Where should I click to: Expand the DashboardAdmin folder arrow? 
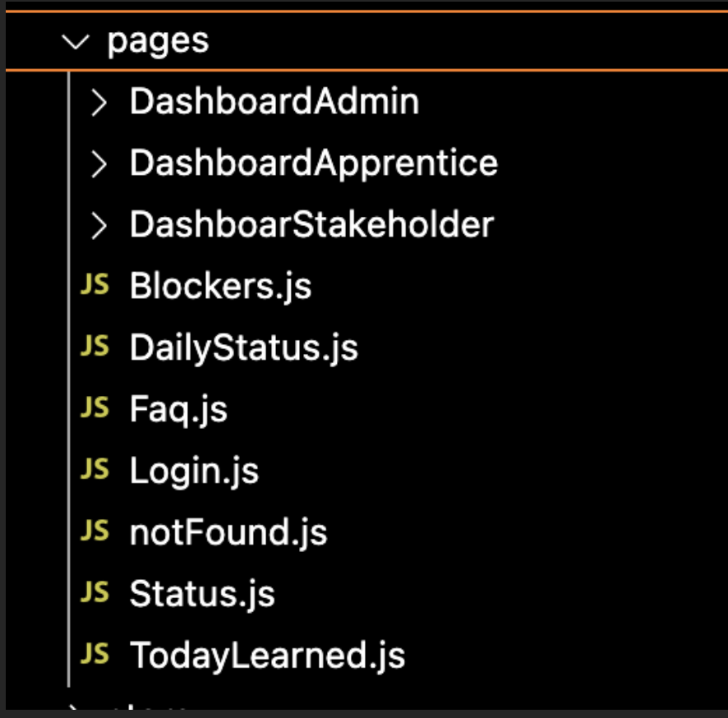[x=99, y=102]
